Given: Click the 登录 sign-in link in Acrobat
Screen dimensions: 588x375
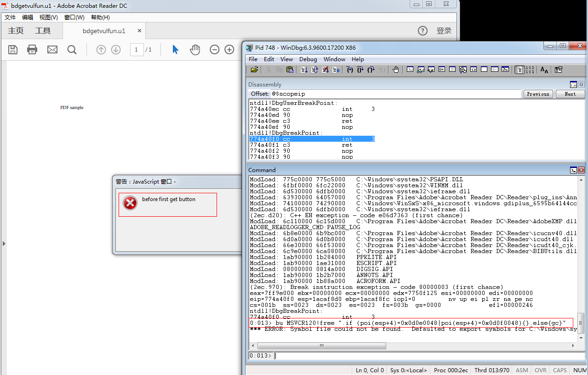Looking at the screenshot, I should [x=444, y=31].
